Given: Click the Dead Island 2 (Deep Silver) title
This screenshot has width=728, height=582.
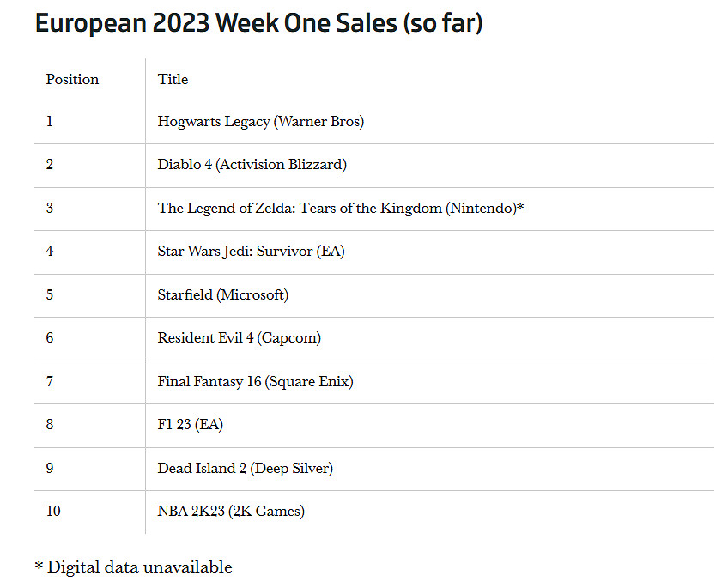Looking at the screenshot, I should pos(245,469).
